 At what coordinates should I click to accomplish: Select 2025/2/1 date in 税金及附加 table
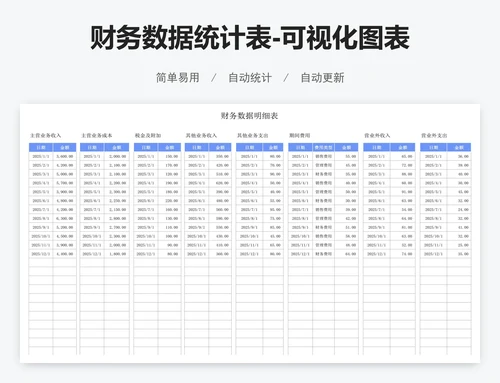pos(146,165)
